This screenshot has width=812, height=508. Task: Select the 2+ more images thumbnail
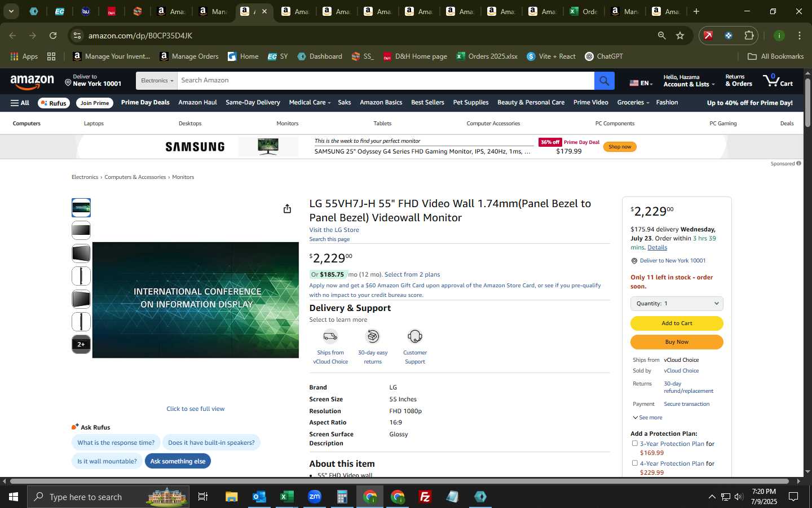click(x=81, y=344)
